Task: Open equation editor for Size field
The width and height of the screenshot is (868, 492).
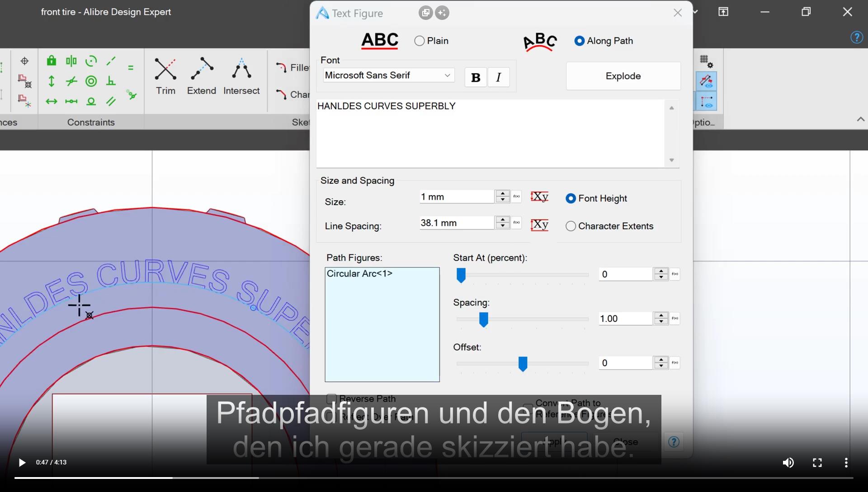Action: (x=516, y=197)
